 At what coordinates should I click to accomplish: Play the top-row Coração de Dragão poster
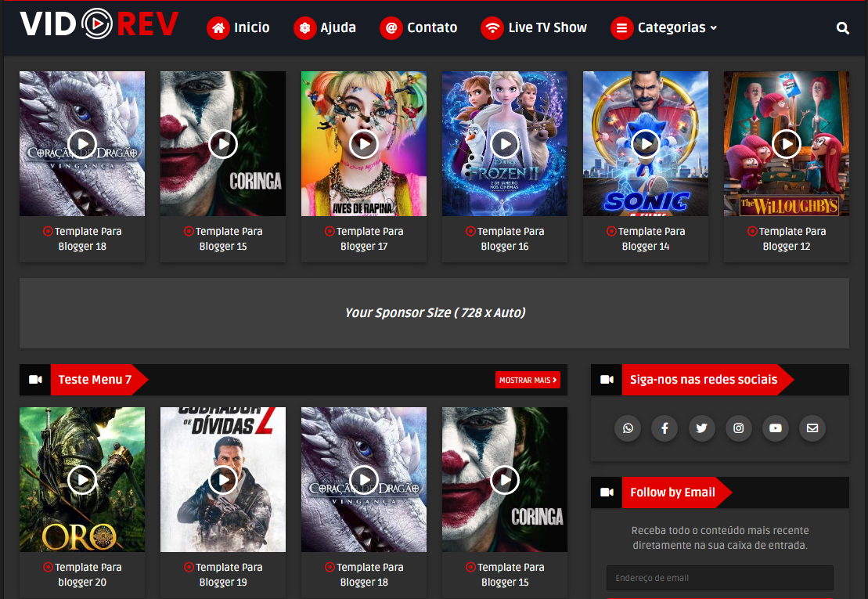point(82,144)
